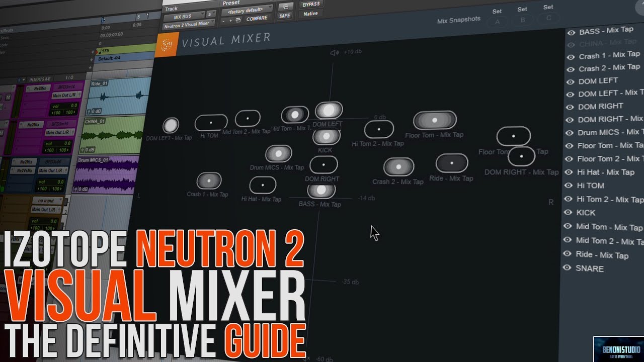Open the insert position 'a' dropdown
The width and height of the screenshot is (644, 362).
[211, 15]
